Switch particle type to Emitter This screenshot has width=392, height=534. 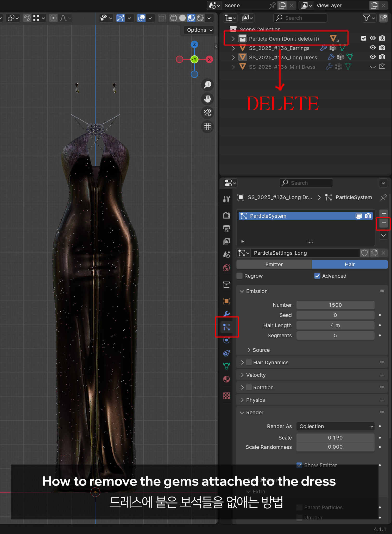274,264
